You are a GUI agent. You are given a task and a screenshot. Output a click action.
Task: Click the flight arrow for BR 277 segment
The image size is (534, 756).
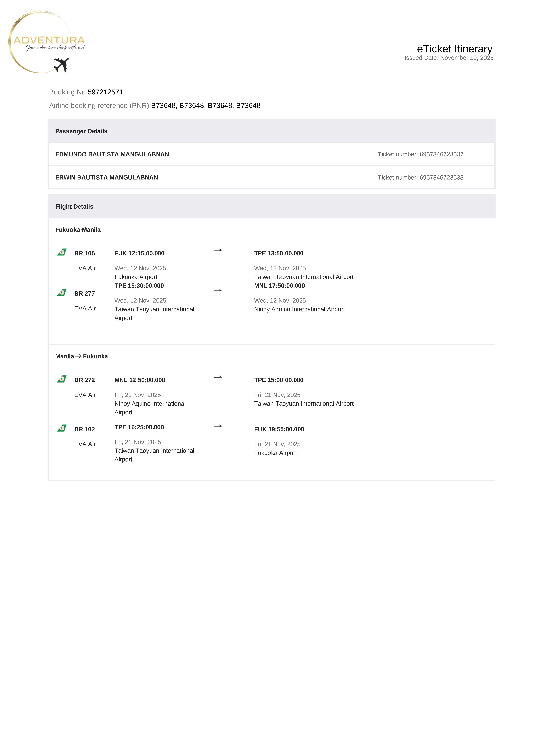[218, 290]
